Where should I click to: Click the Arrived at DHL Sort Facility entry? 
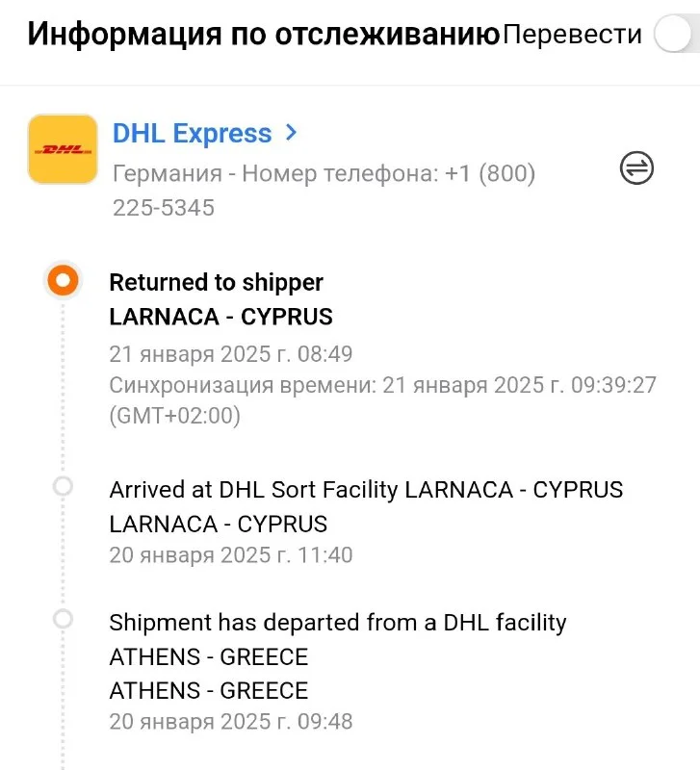coord(366,490)
